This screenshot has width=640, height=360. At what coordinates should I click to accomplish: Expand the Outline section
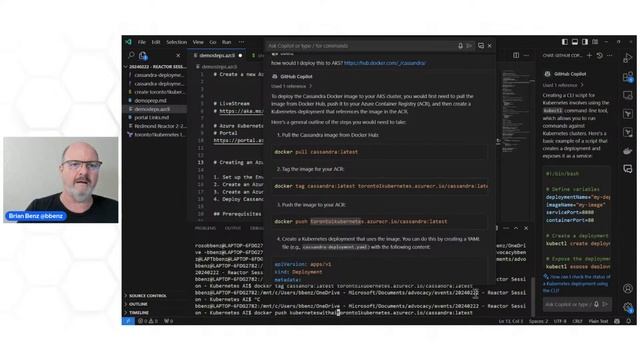point(155,304)
